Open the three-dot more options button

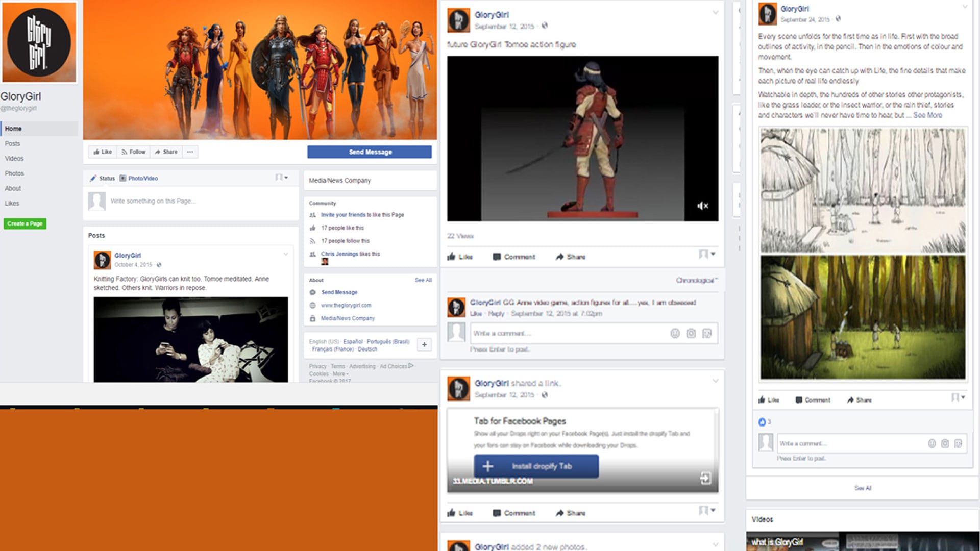(190, 152)
